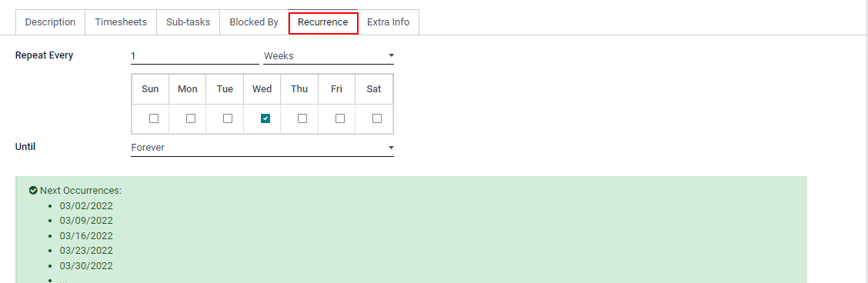Click the green check icon beside Next Occurrences
868x283 pixels.
click(x=33, y=190)
